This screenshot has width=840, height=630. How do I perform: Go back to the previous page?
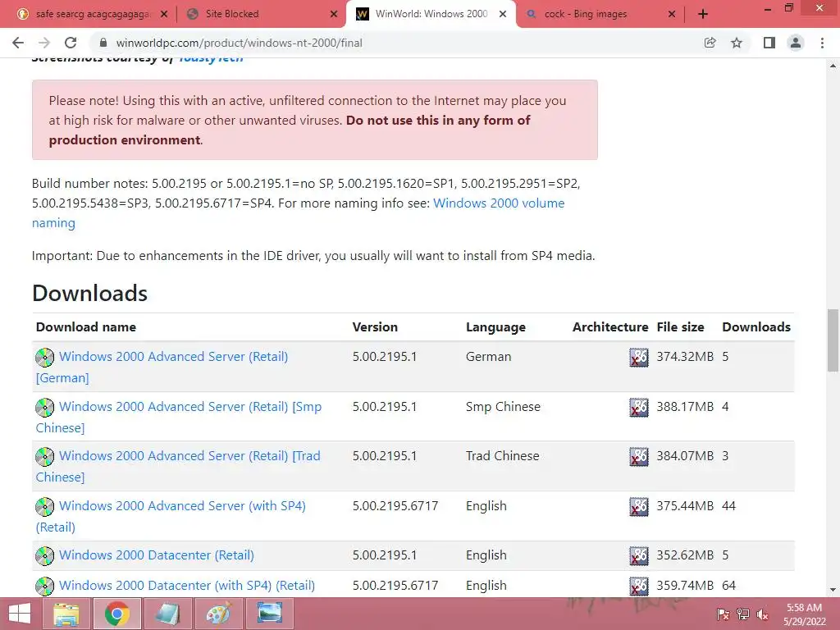point(18,43)
